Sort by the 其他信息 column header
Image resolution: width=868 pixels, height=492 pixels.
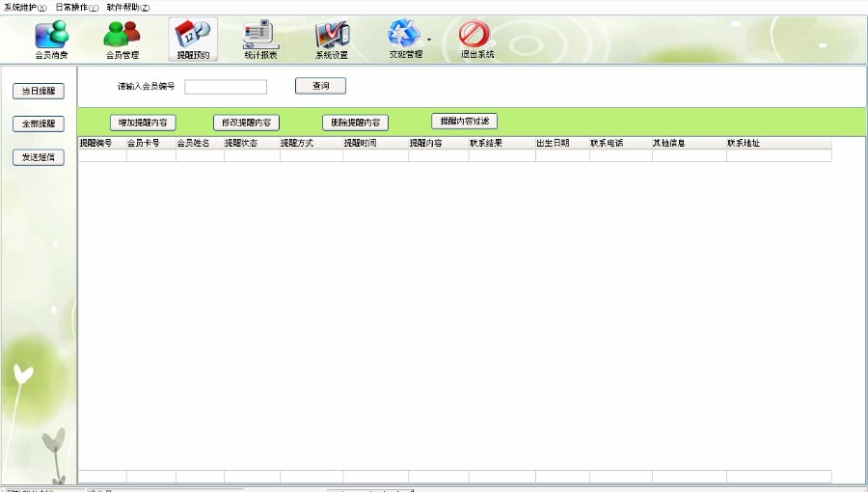[690, 143]
